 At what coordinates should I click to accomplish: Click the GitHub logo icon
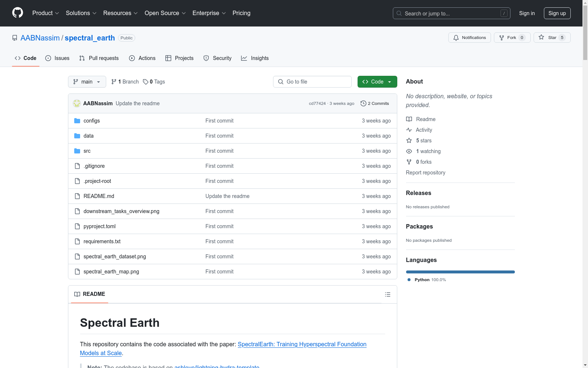click(18, 13)
